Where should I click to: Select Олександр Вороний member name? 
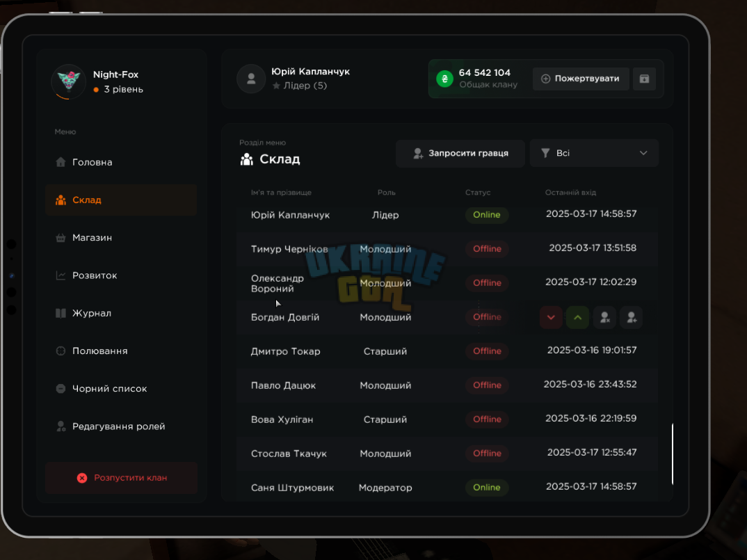click(278, 283)
